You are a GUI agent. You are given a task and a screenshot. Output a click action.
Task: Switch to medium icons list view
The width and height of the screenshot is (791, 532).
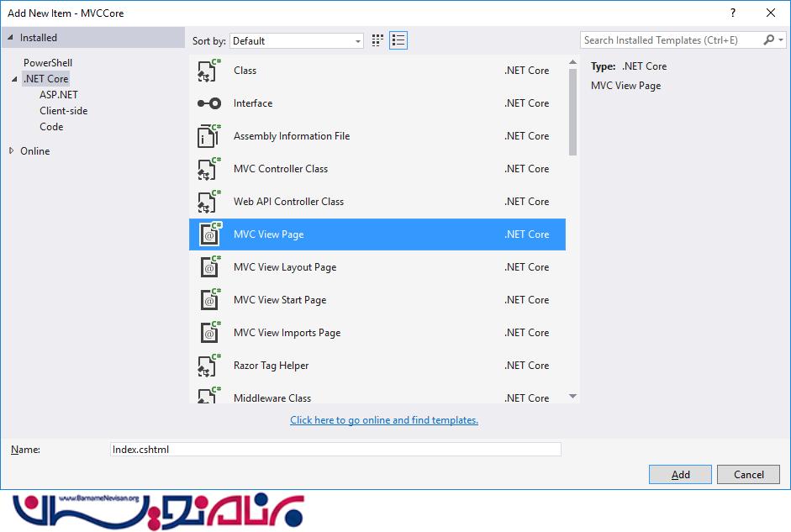pos(398,40)
